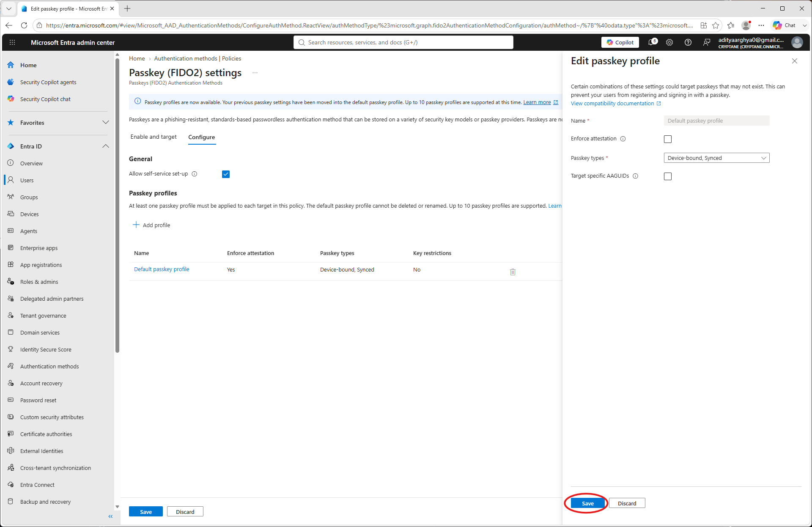Open Chat in the browser toolbar
This screenshot has height=527, width=812.
(785, 25)
